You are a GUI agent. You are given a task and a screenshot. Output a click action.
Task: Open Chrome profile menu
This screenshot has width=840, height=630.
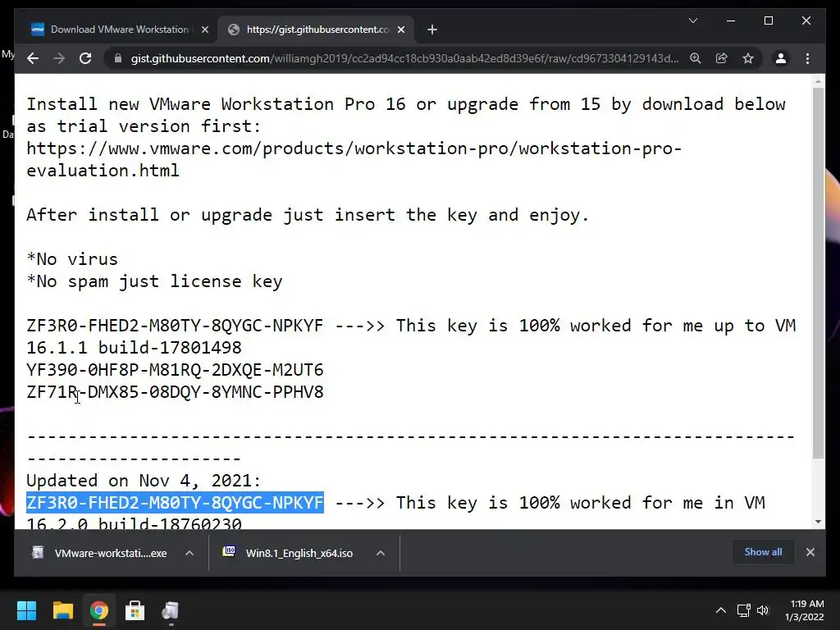[781, 58]
